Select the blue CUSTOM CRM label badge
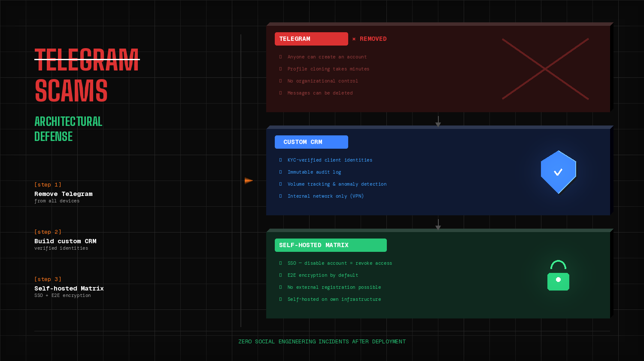The image size is (644, 361). coord(311,142)
